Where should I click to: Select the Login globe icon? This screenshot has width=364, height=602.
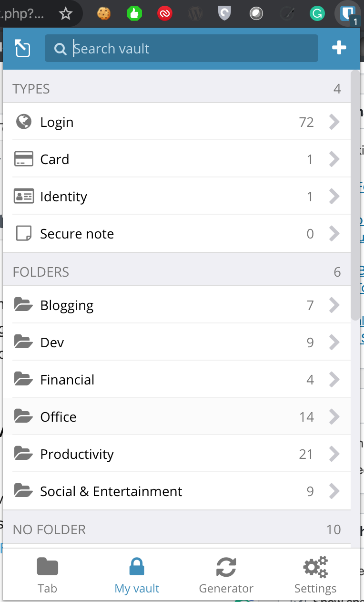(x=24, y=122)
